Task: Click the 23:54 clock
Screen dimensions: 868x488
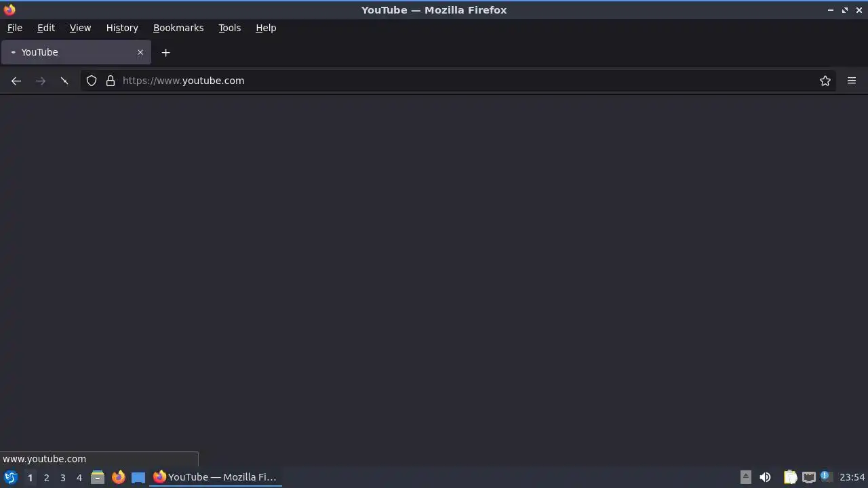Action: [x=852, y=477]
